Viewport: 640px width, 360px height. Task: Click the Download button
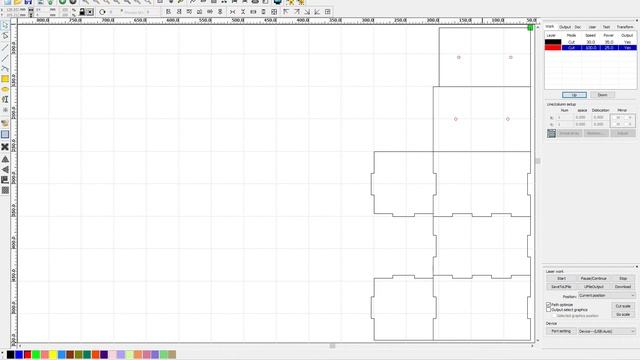[623, 287]
